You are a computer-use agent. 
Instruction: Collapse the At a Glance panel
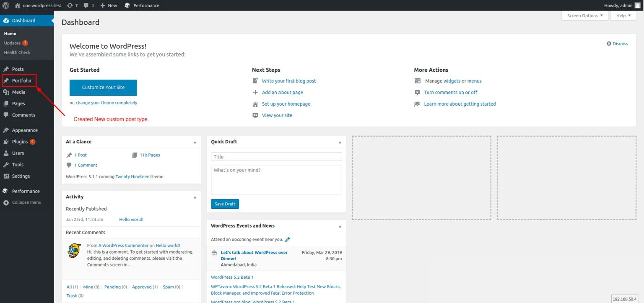pyautogui.click(x=195, y=142)
